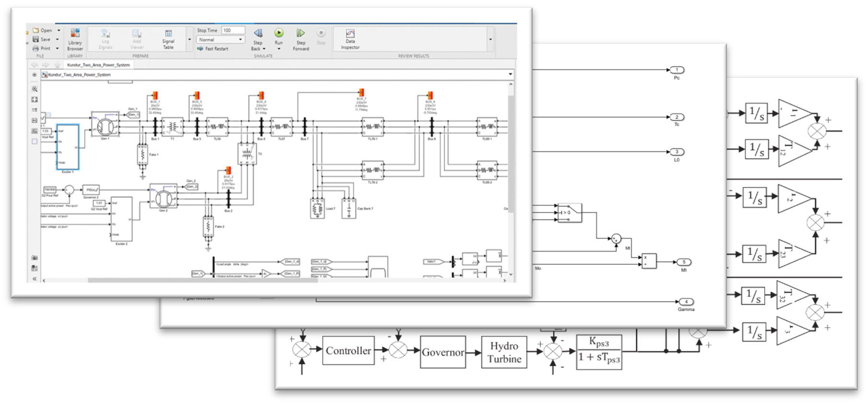
Task: Click the Zoom tool in left palette
Action: pos(35,89)
